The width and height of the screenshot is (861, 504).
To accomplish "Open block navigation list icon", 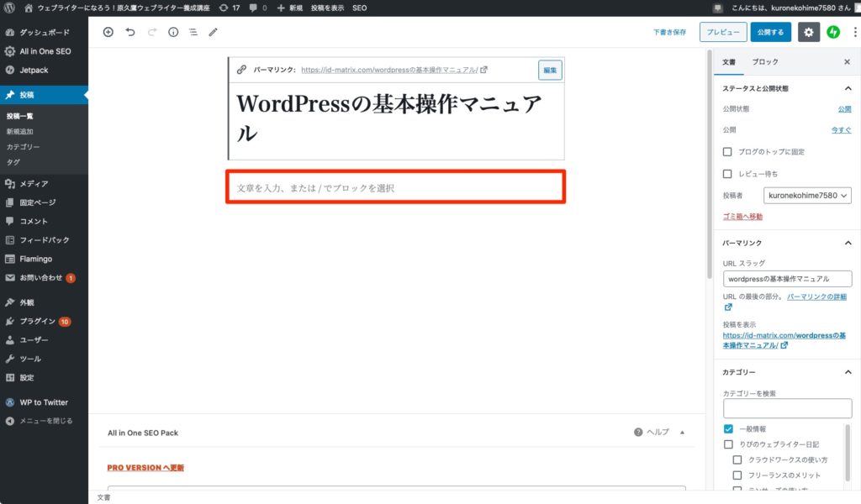I will point(193,33).
